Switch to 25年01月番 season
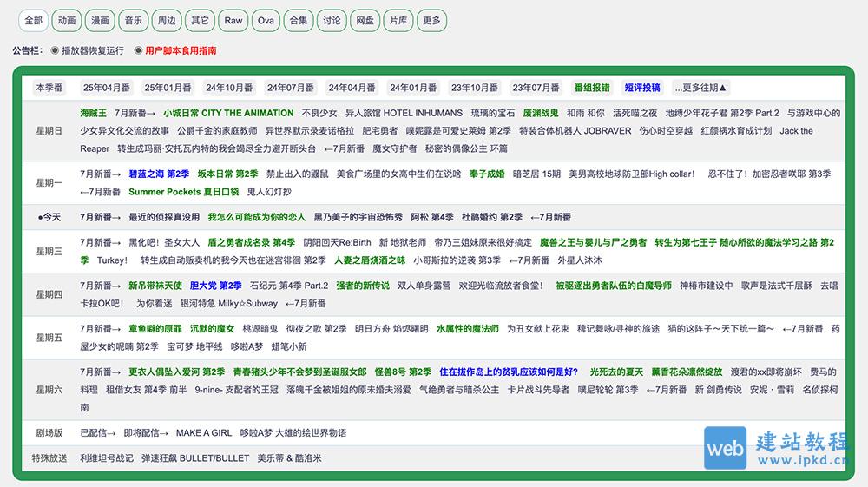This screenshot has height=487, width=868. point(168,88)
